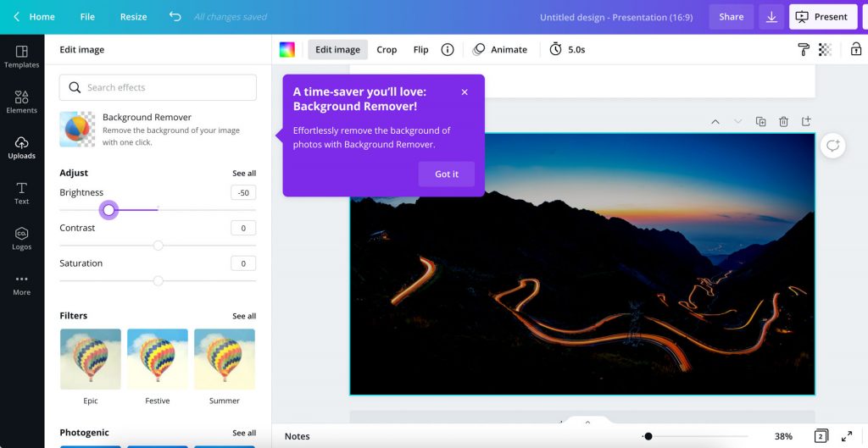Click the move page up chevron
868x448 pixels.
point(715,122)
